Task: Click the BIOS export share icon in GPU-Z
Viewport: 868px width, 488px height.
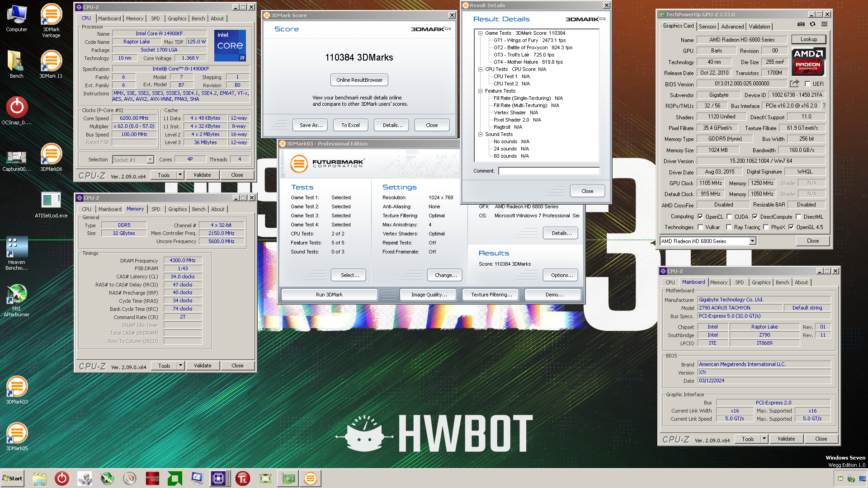Action: [x=794, y=84]
